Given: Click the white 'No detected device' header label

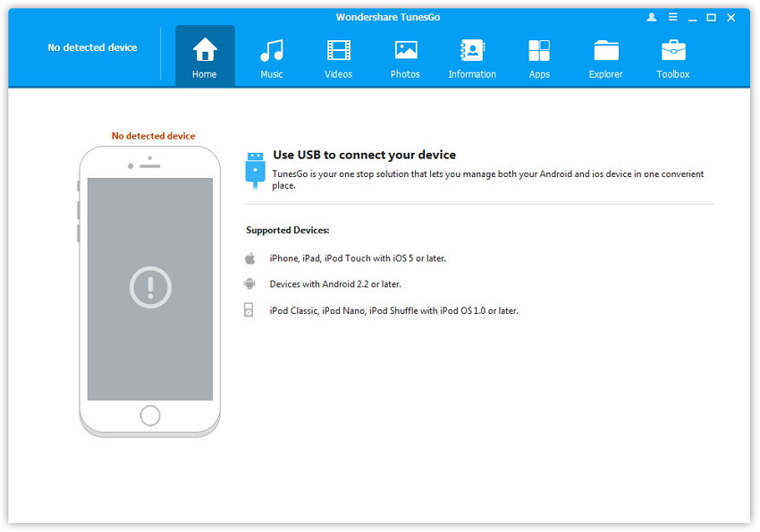Looking at the screenshot, I should [x=92, y=47].
